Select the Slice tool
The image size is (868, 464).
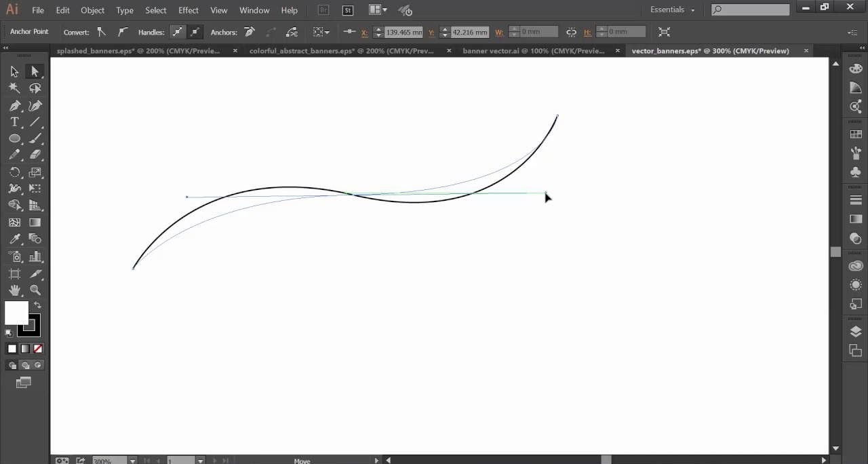click(35, 273)
